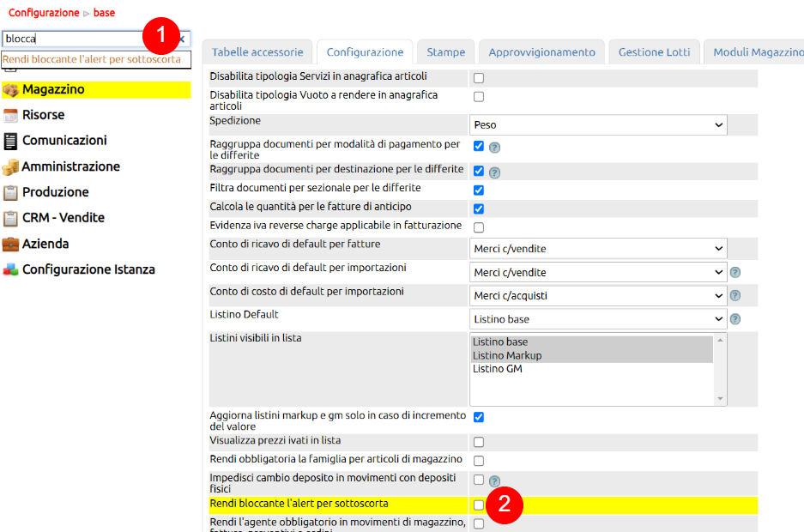Click the base breadcrumb link
The image size is (804, 532).
tap(104, 13)
